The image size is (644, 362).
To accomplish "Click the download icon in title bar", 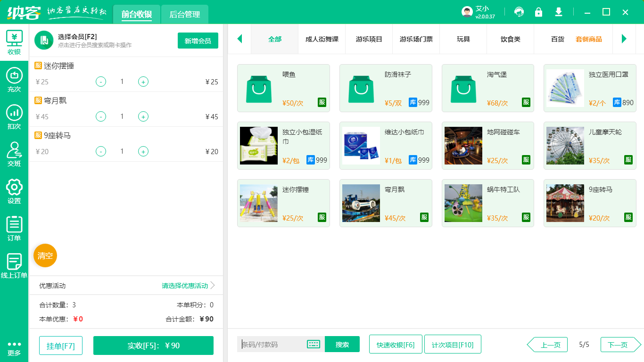I will click(558, 12).
